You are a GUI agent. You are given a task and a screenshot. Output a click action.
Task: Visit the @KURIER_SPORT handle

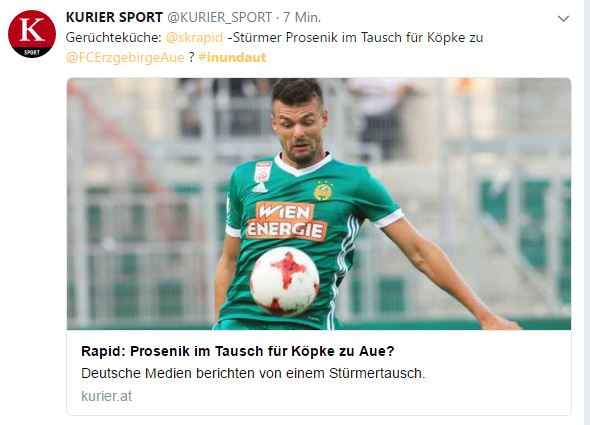(x=219, y=17)
